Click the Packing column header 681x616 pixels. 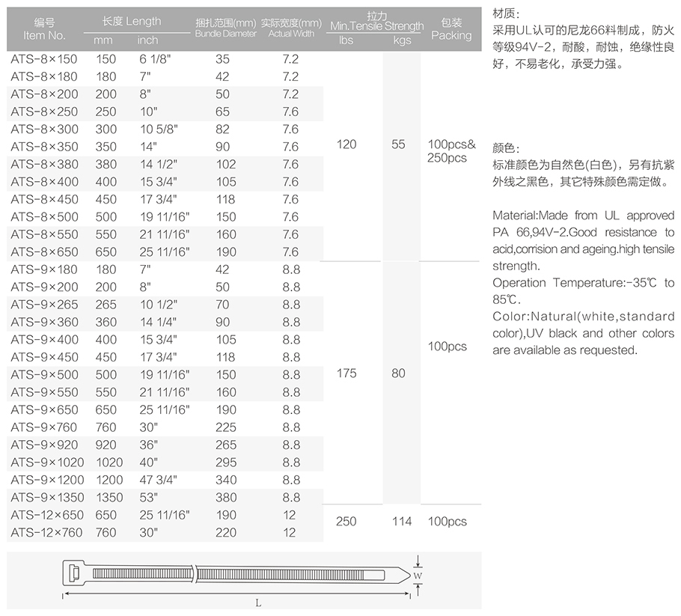click(451, 30)
